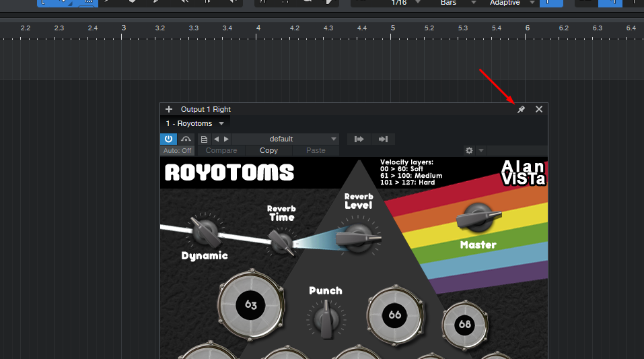Expand the arrow beside the gear icon

pyautogui.click(x=481, y=150)
